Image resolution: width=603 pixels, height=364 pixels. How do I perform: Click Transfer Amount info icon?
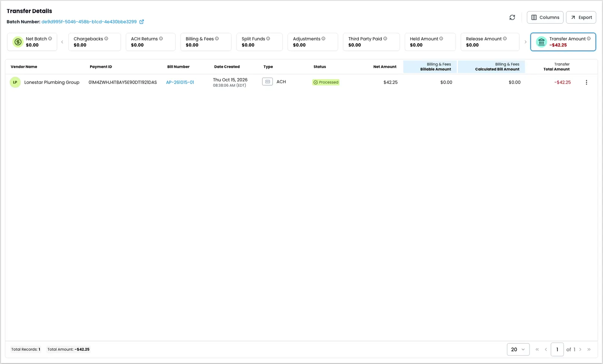click(x=589, y=38)
